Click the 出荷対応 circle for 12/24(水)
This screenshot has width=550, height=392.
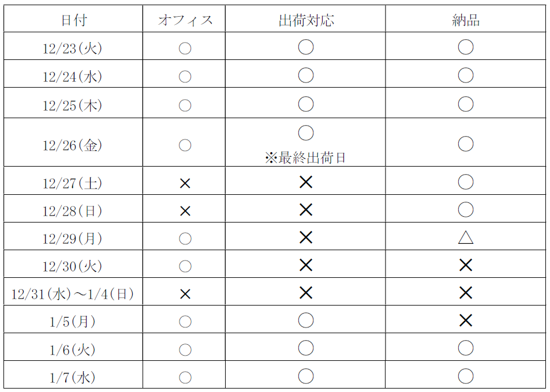point(305,76)
